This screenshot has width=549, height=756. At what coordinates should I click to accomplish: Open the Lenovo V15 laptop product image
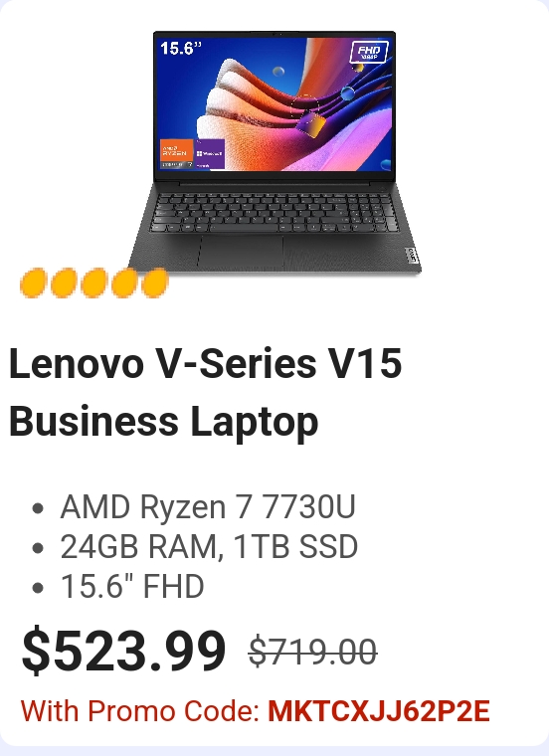(274, 152)
